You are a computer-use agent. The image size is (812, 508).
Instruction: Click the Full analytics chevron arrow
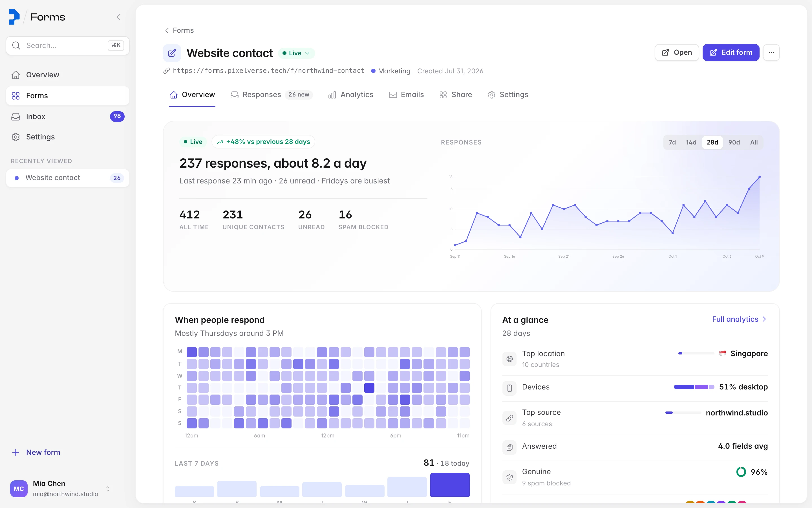click(x=764, y=319)
